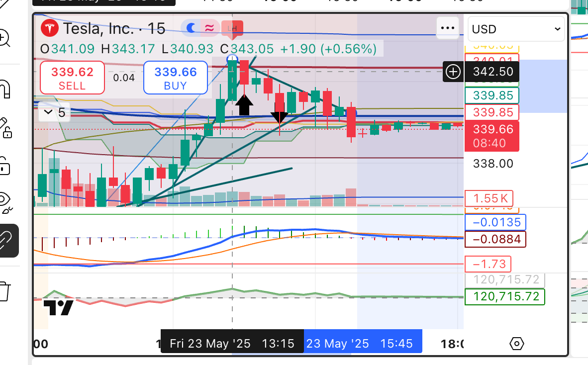Click the red LH flag marker
588x365 pixels.
(x=232, y=29)
